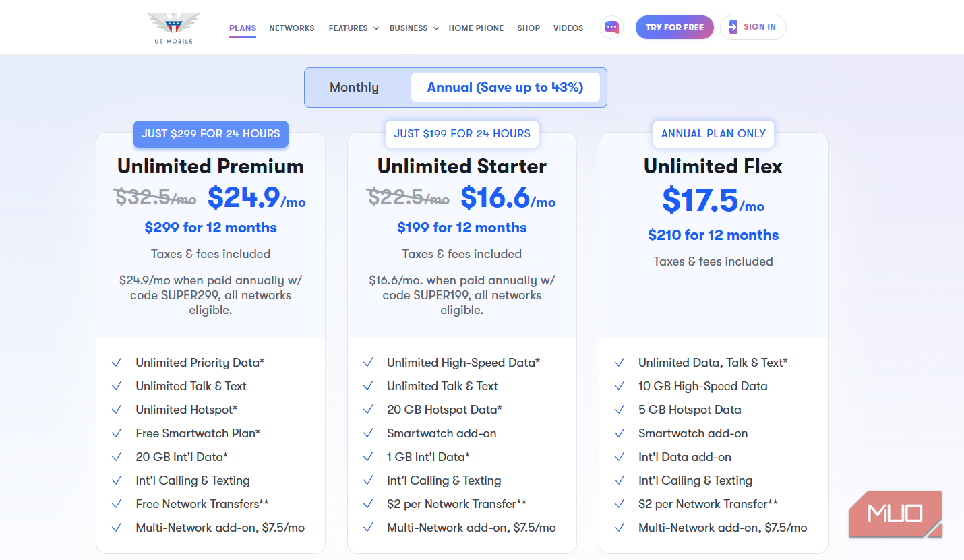Click the $299 for 12 months text
The height and width of the screenshot is (560, 964).
coord(210,228)
